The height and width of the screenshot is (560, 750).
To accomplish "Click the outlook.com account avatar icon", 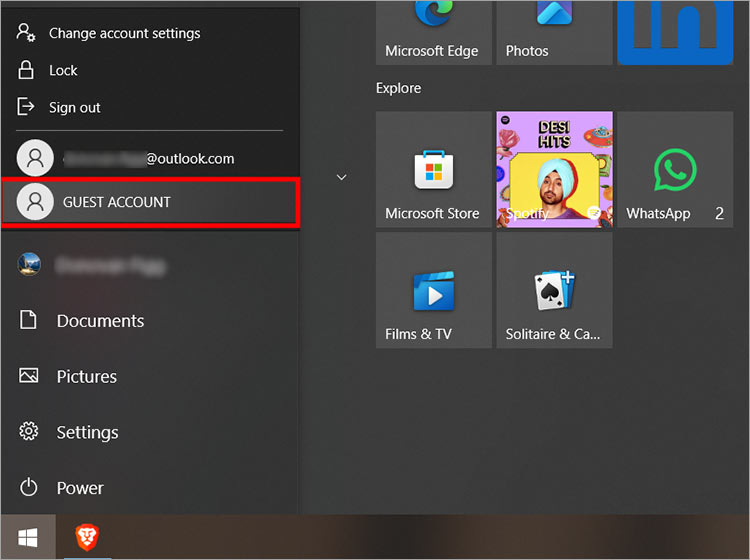I will click(x=35, y=158).
